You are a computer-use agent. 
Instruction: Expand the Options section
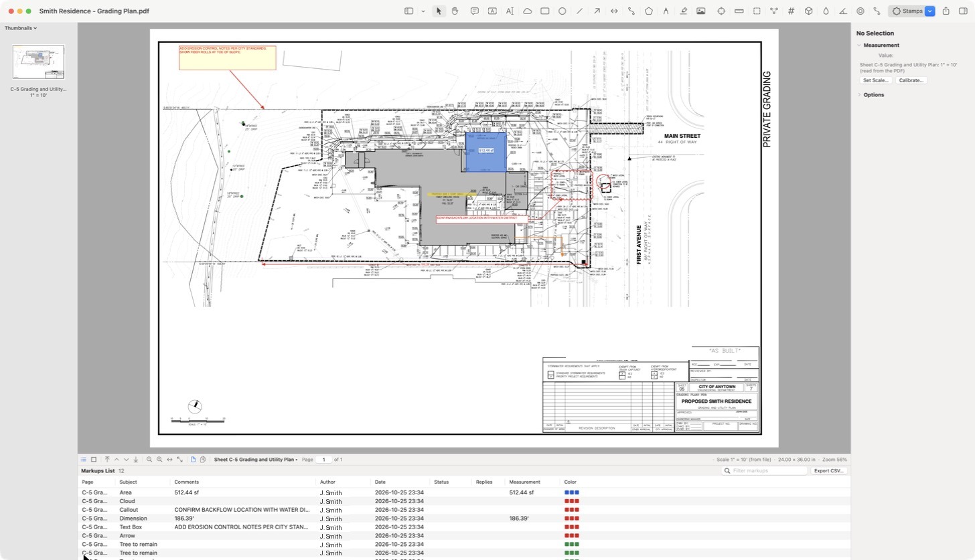pyautogui.click(x=859, y=95)
